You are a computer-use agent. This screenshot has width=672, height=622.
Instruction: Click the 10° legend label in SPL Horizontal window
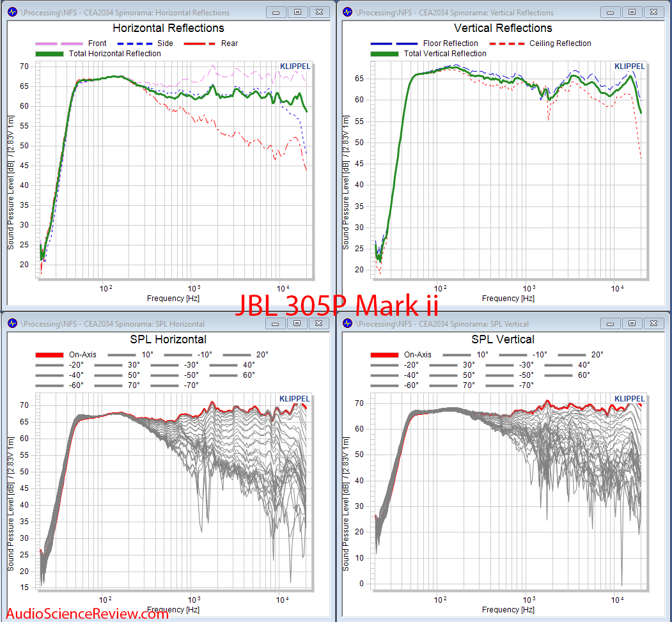click(x=148, y=355)
